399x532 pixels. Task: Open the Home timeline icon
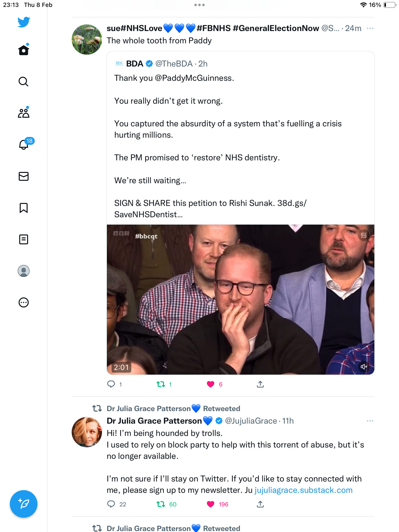[24, 50]
